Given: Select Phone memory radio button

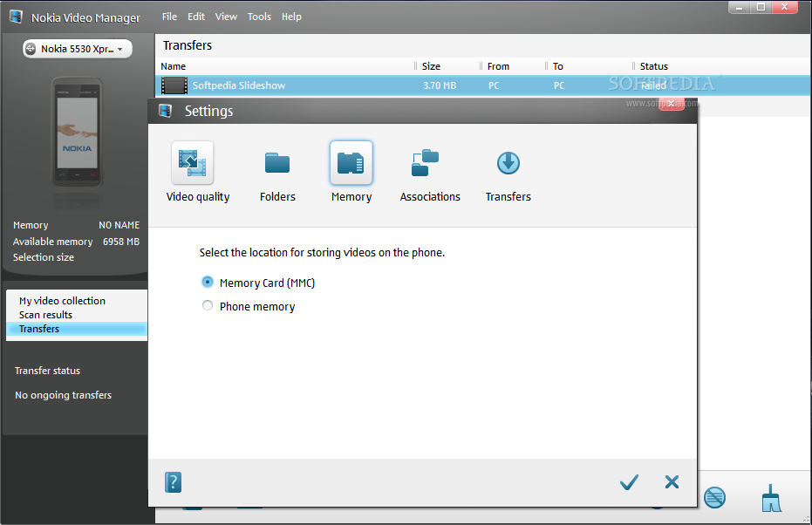Looking at the screenshot, I should [x=208, y=305].
